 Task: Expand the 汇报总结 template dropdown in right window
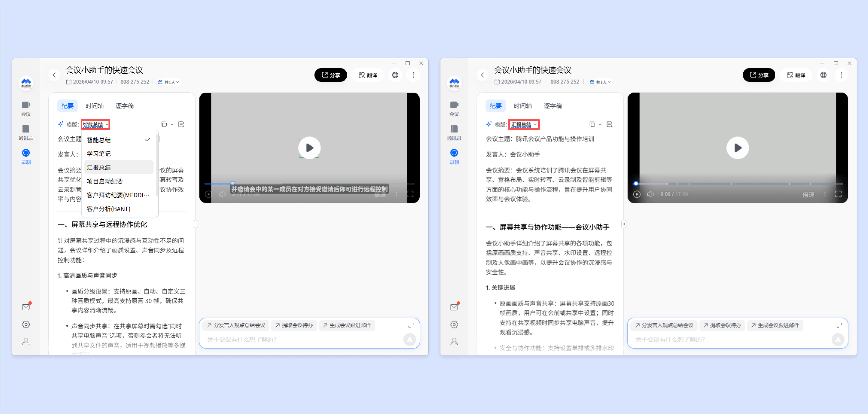pos(524,125)
